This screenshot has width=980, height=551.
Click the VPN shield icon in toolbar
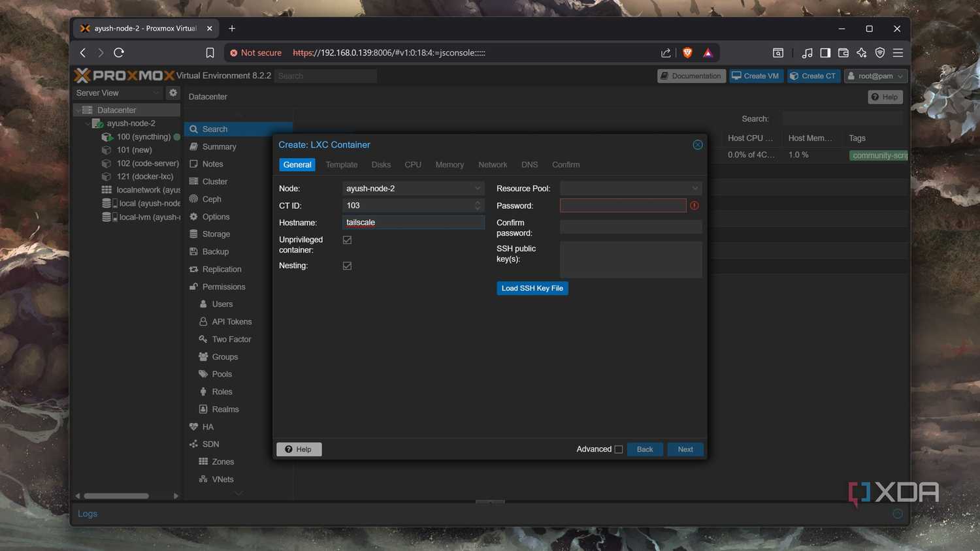coord(880,53)
